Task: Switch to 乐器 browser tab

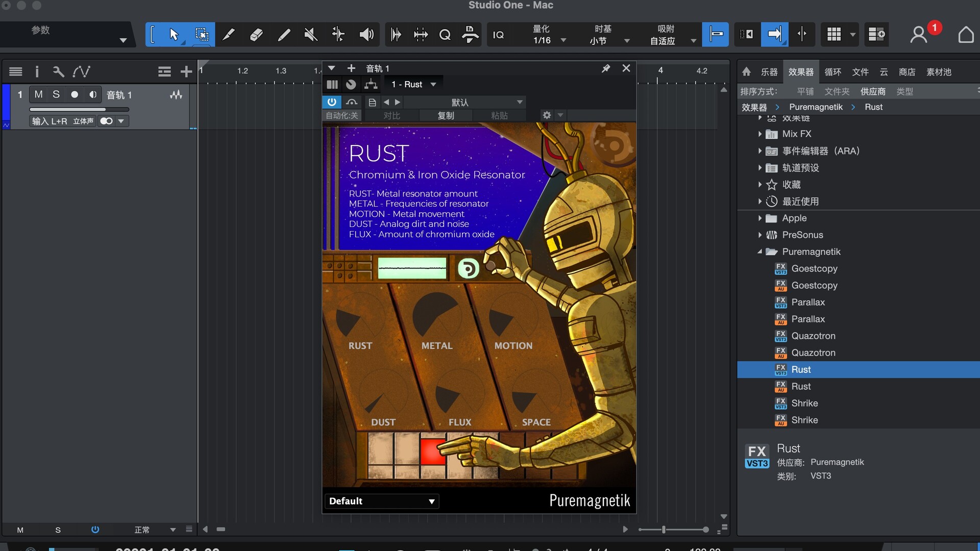Action: click(x=769, y=72)
